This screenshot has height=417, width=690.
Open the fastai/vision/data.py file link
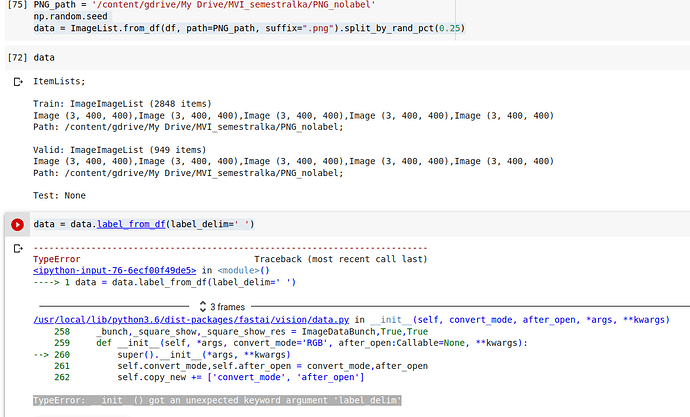tap(191, 320)
